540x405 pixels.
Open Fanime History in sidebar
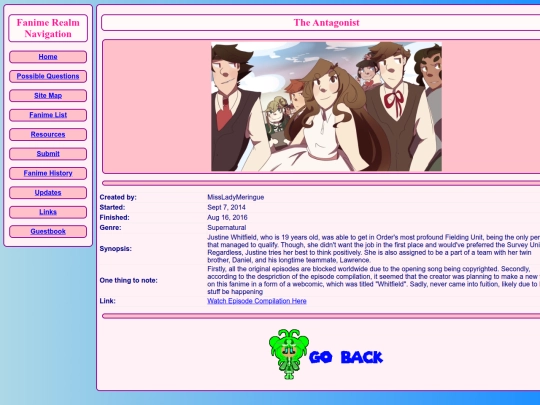coord(48,173)
